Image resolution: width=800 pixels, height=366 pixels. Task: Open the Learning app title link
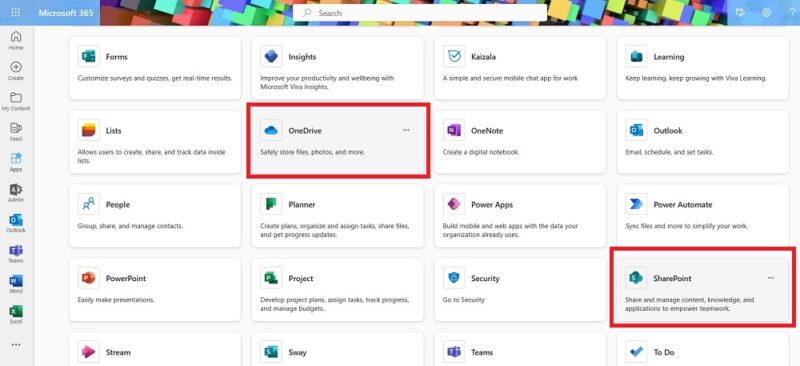[669, 57]
